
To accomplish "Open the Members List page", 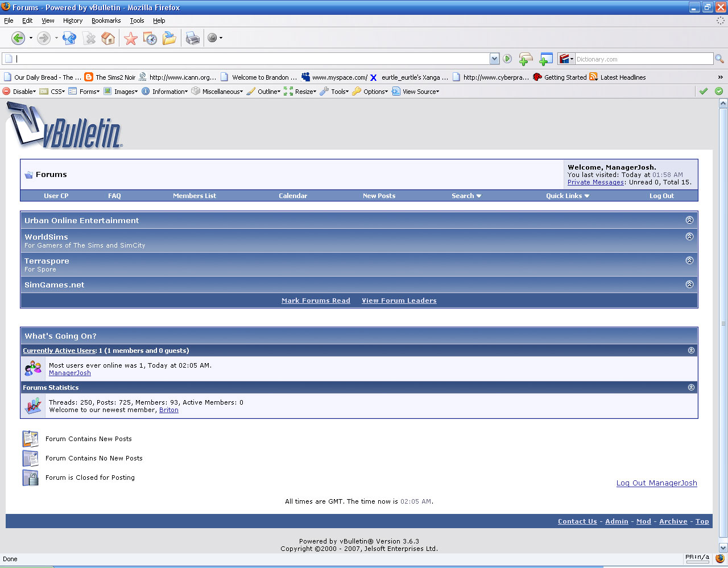I will pyautogui.click(x=195, y=196).
